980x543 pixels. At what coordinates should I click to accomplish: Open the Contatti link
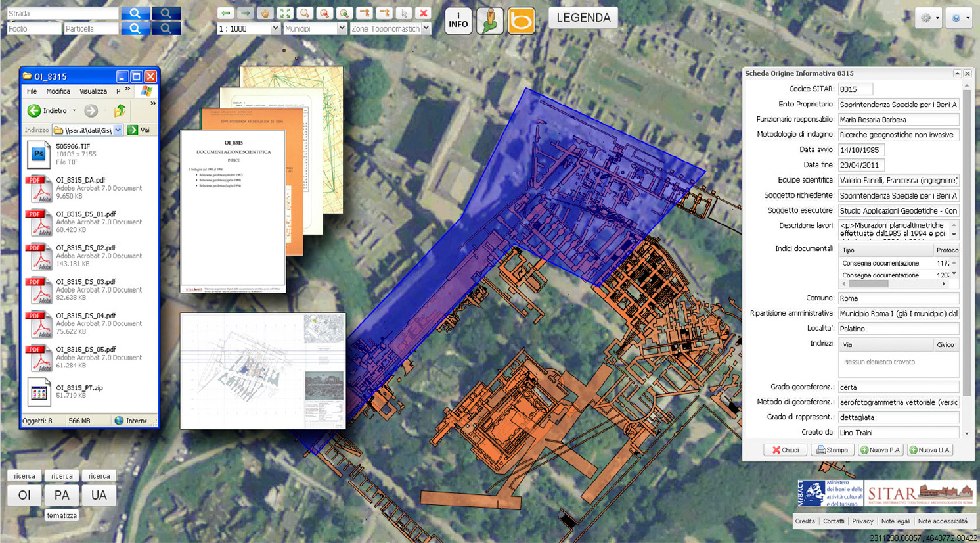pos(834,521)
